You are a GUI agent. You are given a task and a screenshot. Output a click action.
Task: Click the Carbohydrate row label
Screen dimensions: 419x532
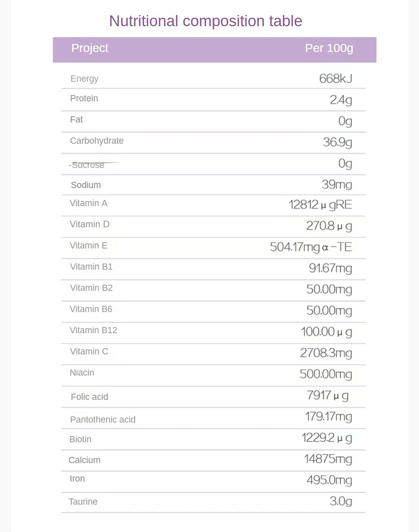pyautogui.click(x=97, y=141)
